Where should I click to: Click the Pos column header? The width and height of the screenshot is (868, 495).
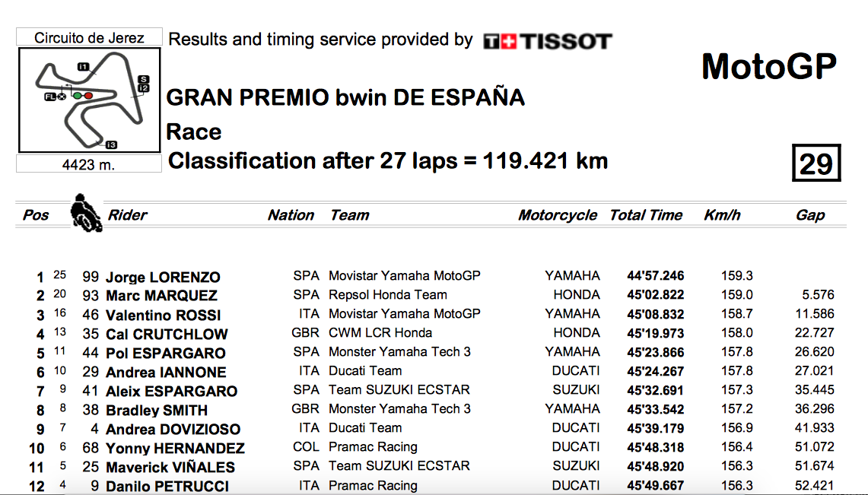click(36, 215)
